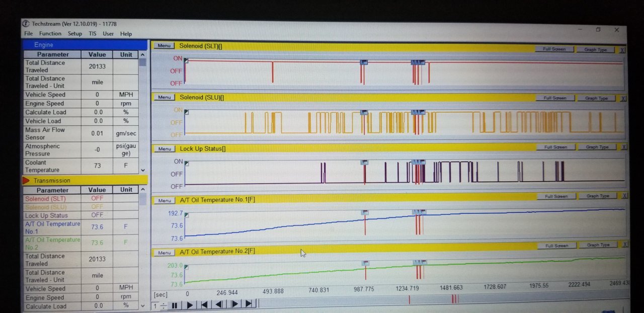Select the Solenoid (SLU) parameter row
Image resolution: width=644 pixels, height=313 pixels.
coord(80,207)
